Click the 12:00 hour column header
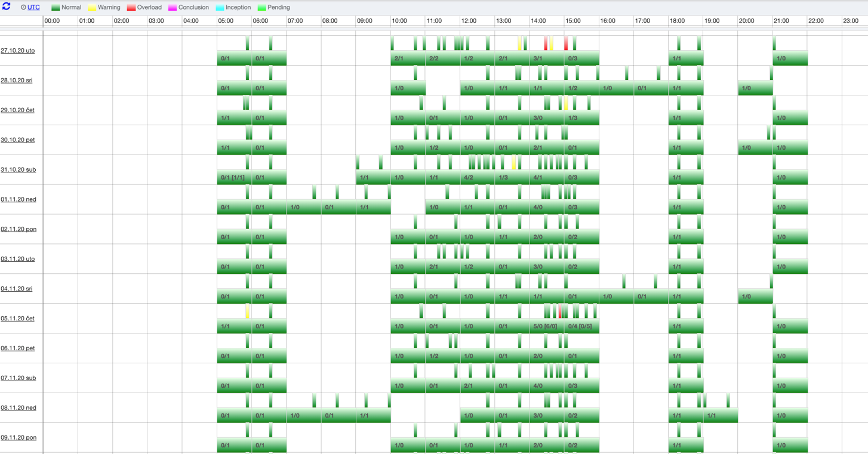Viewport: 868px width, 454px height. [469, 21]
